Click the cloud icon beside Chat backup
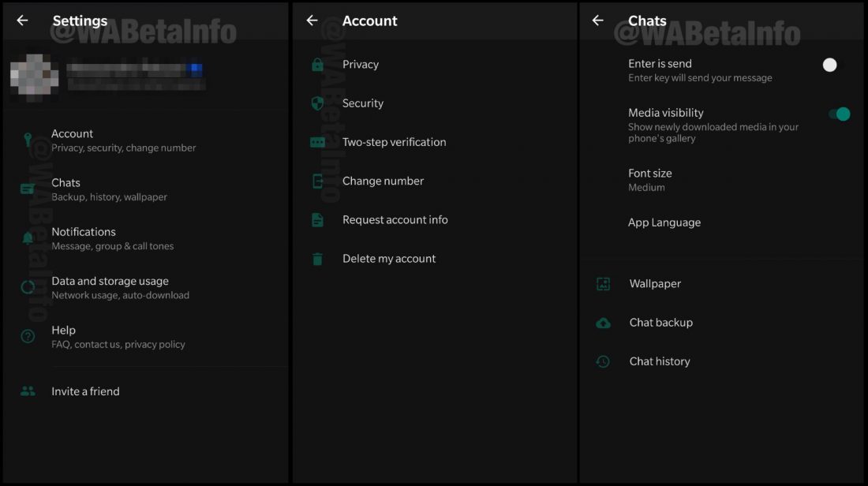 pyautogui.click(x=603, y=323)
